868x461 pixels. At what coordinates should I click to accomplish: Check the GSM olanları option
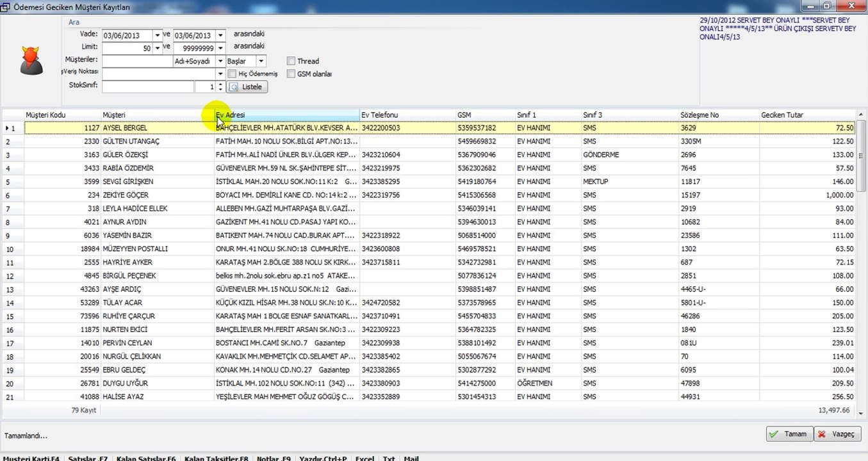coord(291,74)
